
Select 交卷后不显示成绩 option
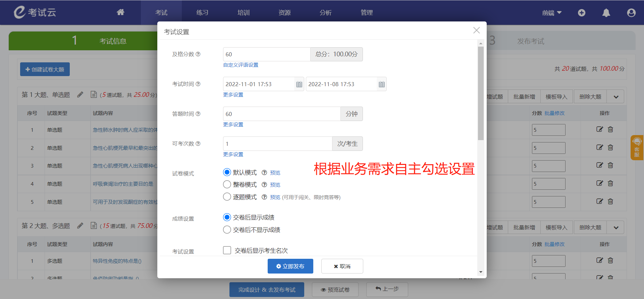point(227,230)
